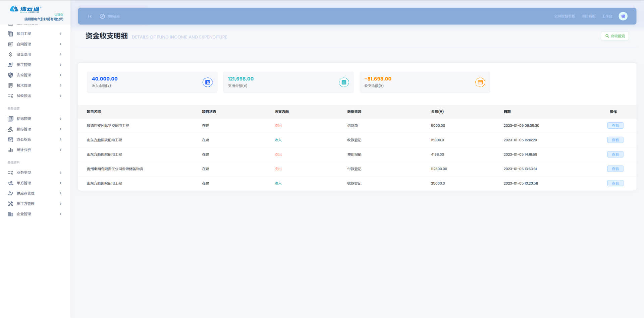Open the user avatar menu
644x318 pixels.
pos(623,16)
